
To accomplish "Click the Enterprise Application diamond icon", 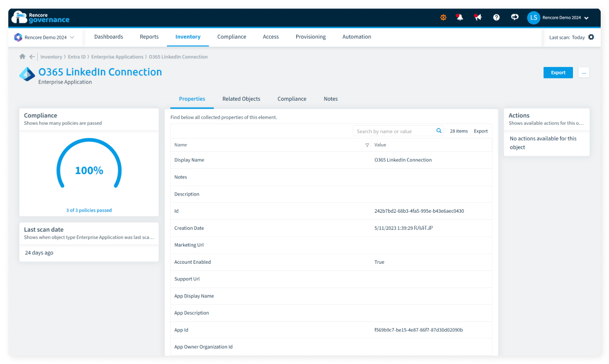I will 27,74.
